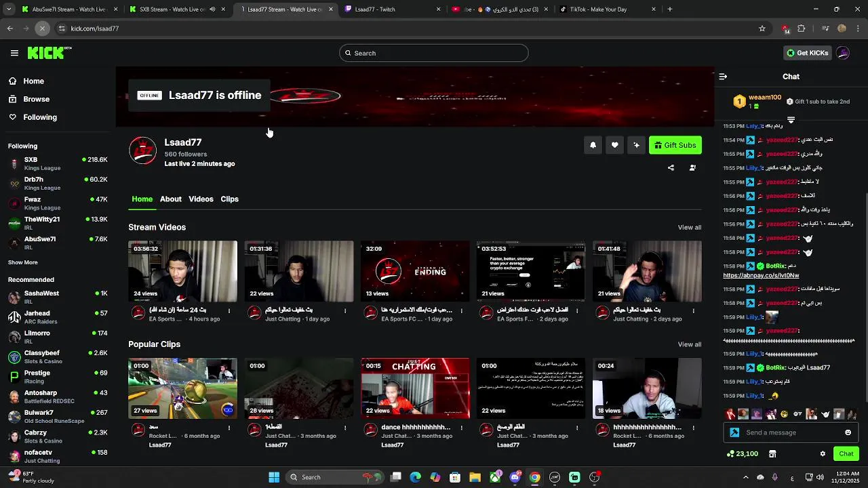Click the Kick search box

click(x=433, y=53)
